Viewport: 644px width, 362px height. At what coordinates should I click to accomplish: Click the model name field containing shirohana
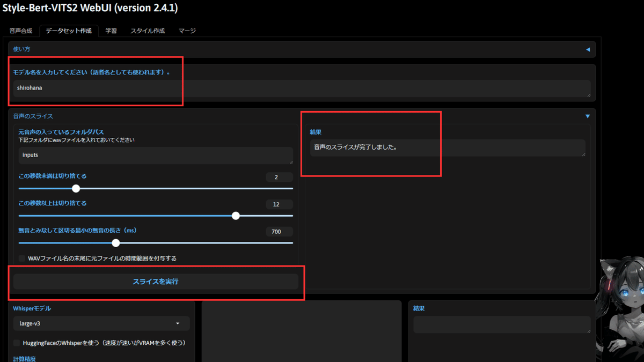[302, 88]
